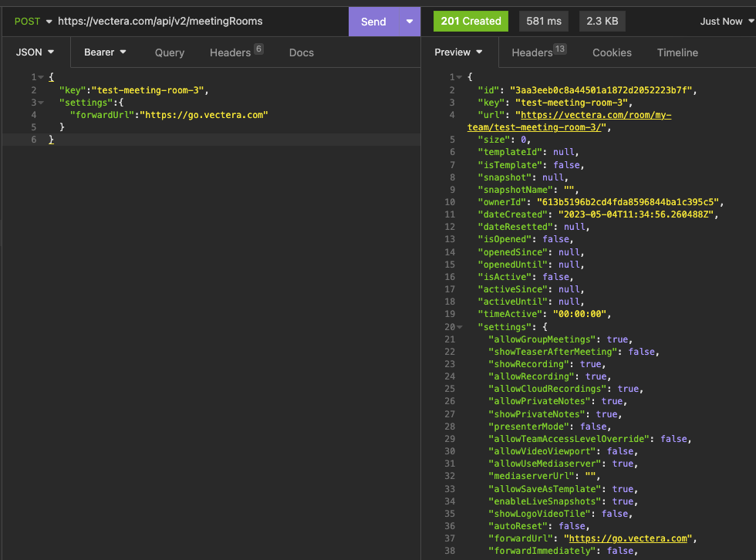Click the "allowGroupMeetings" line in response
756x560 pixels.
click(560, 339)
